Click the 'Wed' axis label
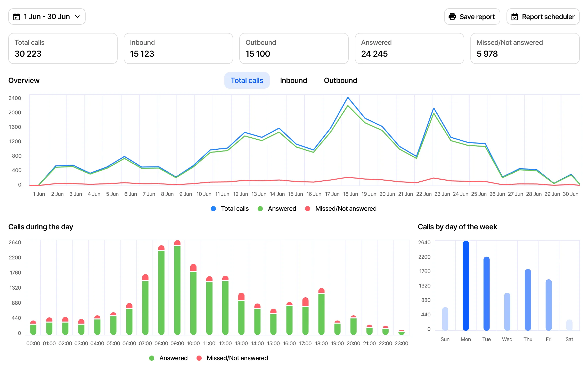This screenshot has width=588, height=371. click(507, 339)
